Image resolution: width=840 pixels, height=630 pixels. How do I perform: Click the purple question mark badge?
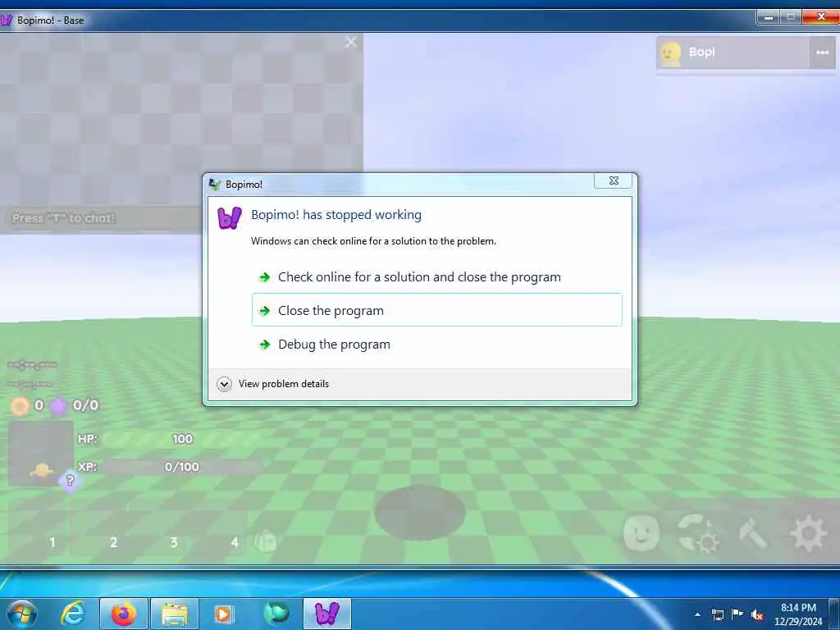70,480
